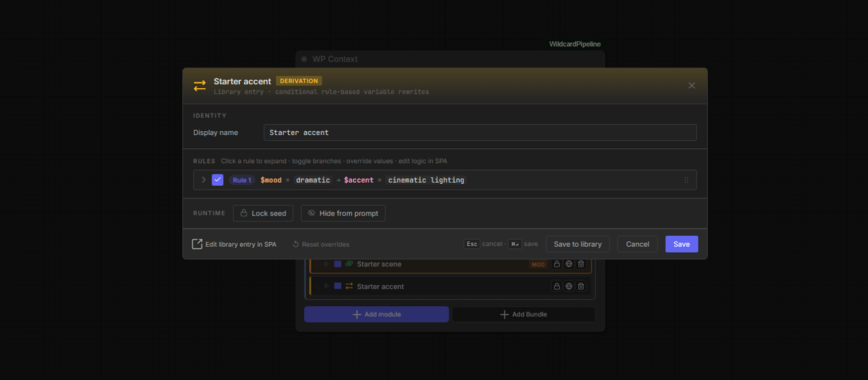This screenshot has height=380, width=868.
Task: Click the Save to library button
Action: pyautogui.click(x=577, y=244)
